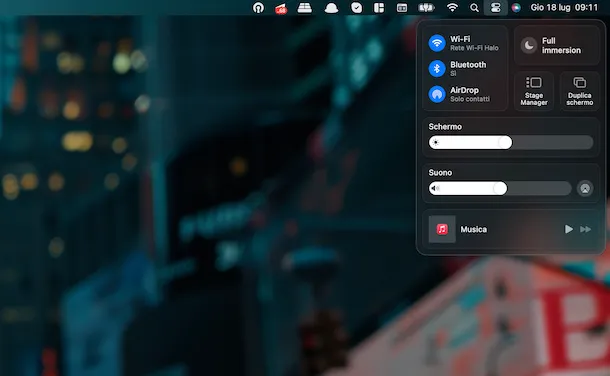Click Schermo section title
Image resolution: width=610 pixels, height=376 pixels.
click(x=445, y=127)
